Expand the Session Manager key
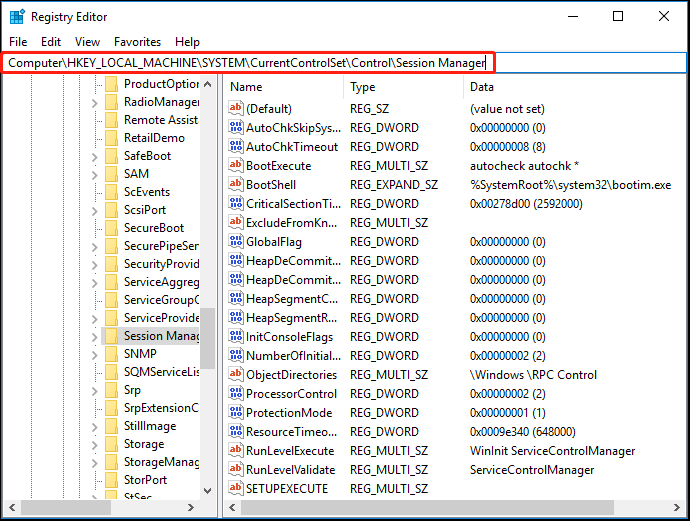The width and height of the screenshot is (690, 521). [94, 337]
